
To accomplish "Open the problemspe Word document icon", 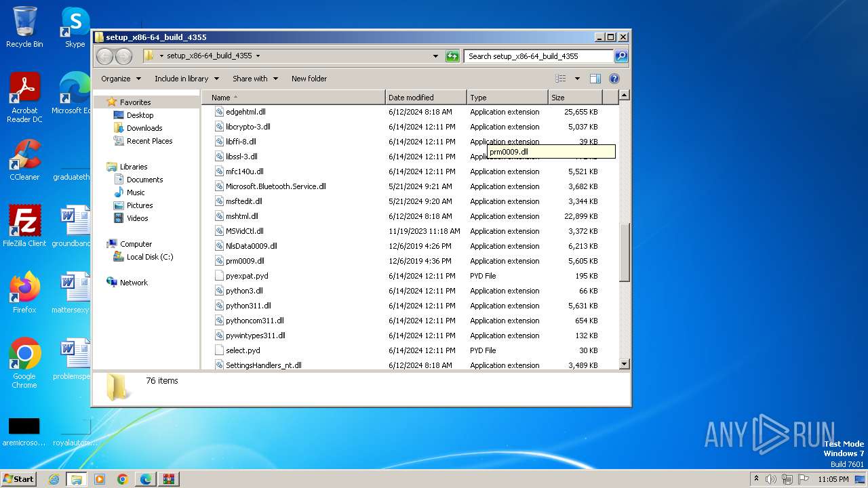I will tap(73, 359).
